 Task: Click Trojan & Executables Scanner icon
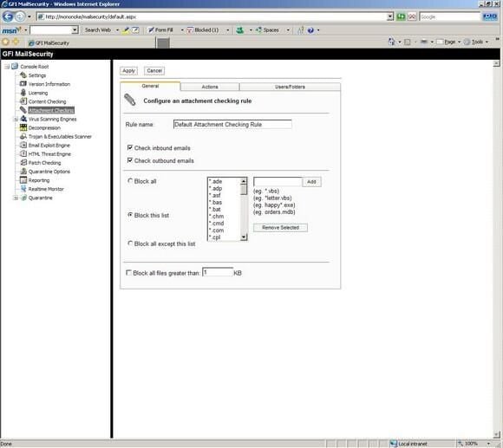pyautogui.click(x=23, y=136)
